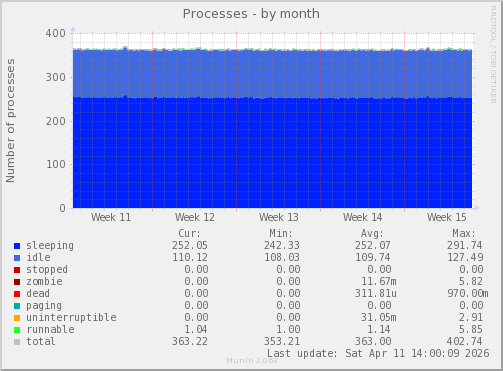This screenshot has width=503, height=371.
Task: Click dead maximum value 970.00m
Action: click(x=468, y=294)
